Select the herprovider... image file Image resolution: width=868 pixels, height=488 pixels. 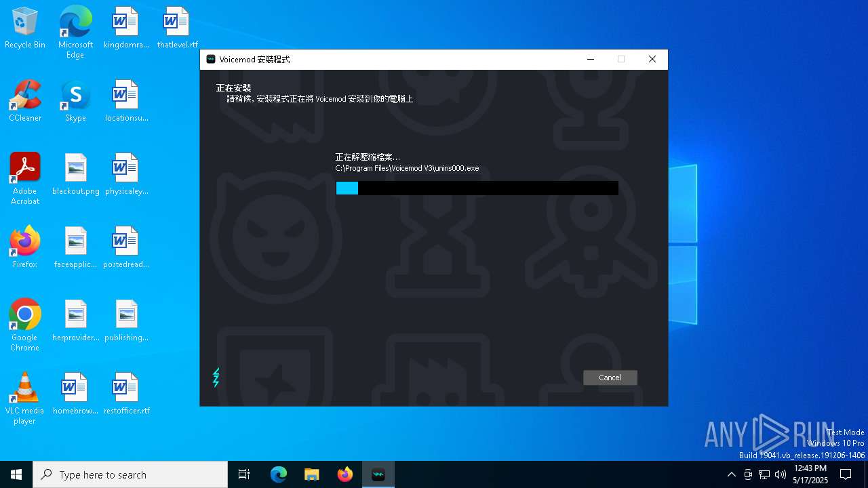pos(75,321)
